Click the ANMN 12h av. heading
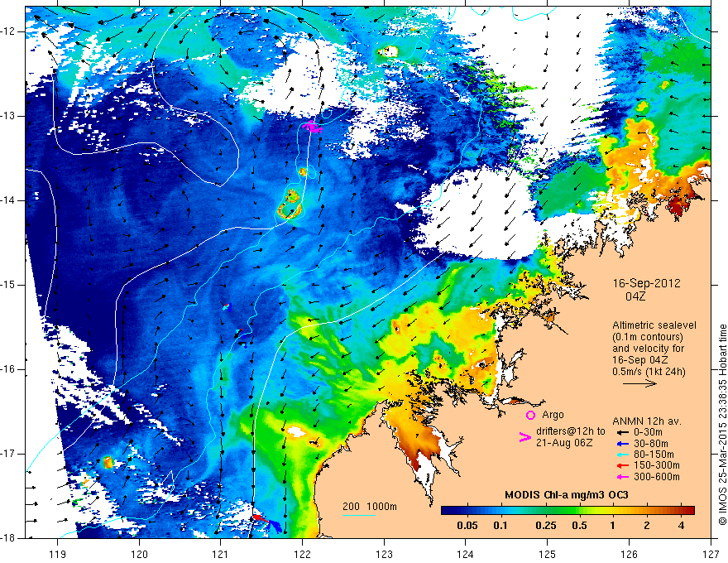This screenshot has width=728, height=563. [x=647, y=421]
